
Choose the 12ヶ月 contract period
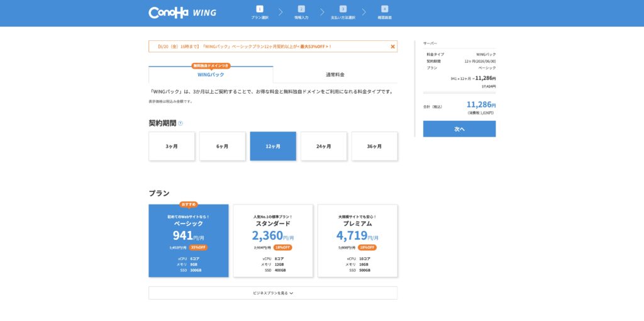tap(273, 146)
